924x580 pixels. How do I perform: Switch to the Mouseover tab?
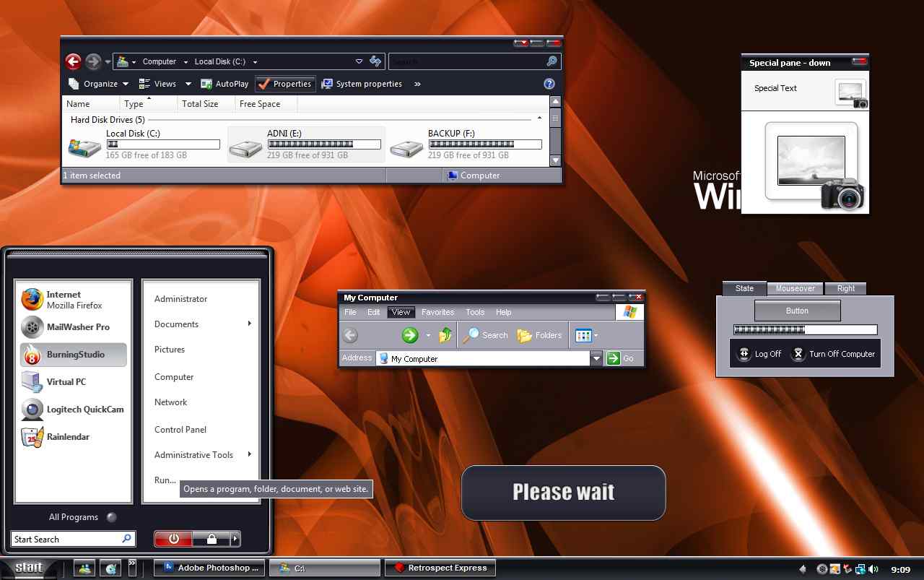[x=795, y=288]
